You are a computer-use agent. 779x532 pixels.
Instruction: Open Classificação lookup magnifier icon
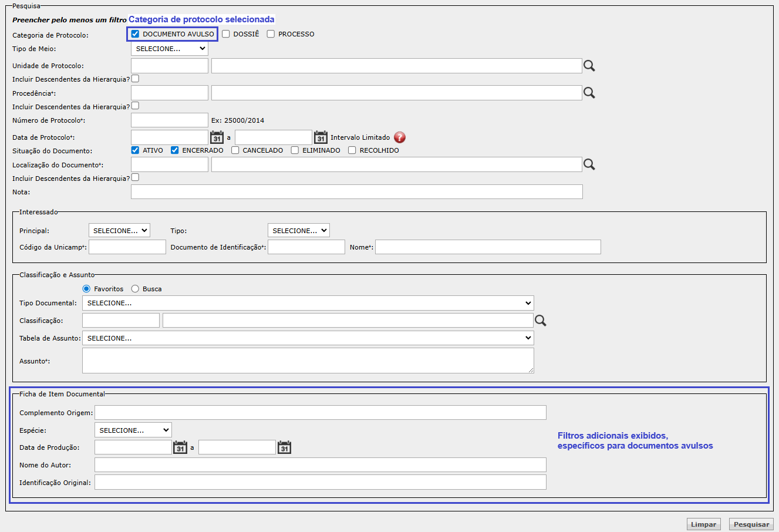[540, 321]
